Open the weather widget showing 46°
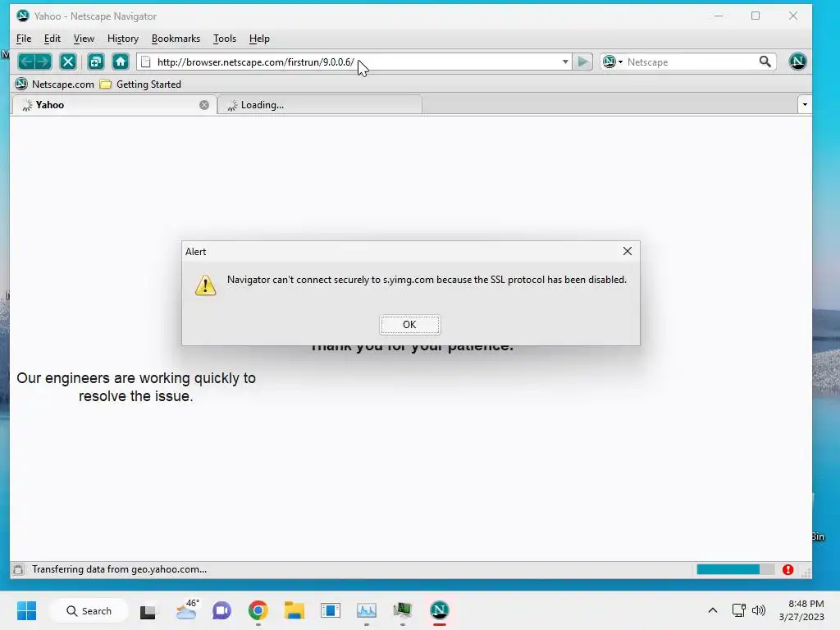840x630 pixels. point(187,610)
